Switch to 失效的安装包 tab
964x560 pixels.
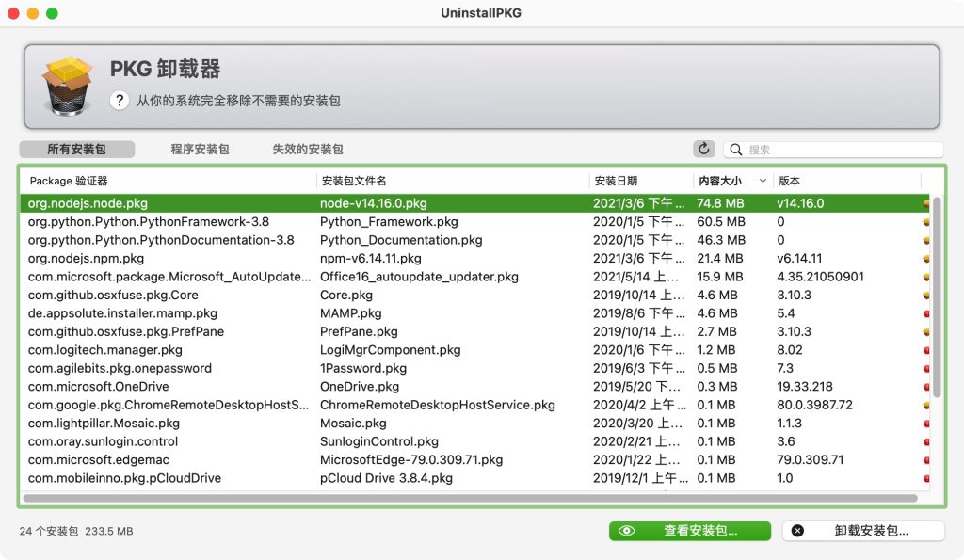click(x=308, y=150)
